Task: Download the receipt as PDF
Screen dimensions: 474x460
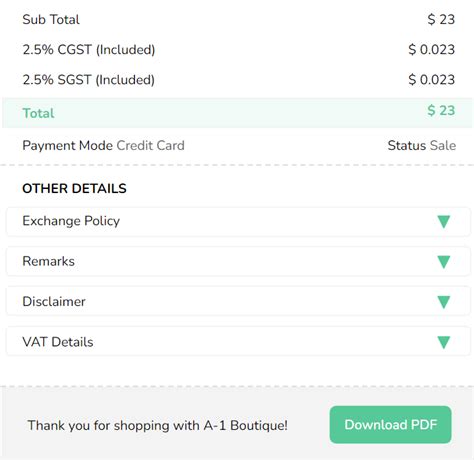Action: coord(390,425)
